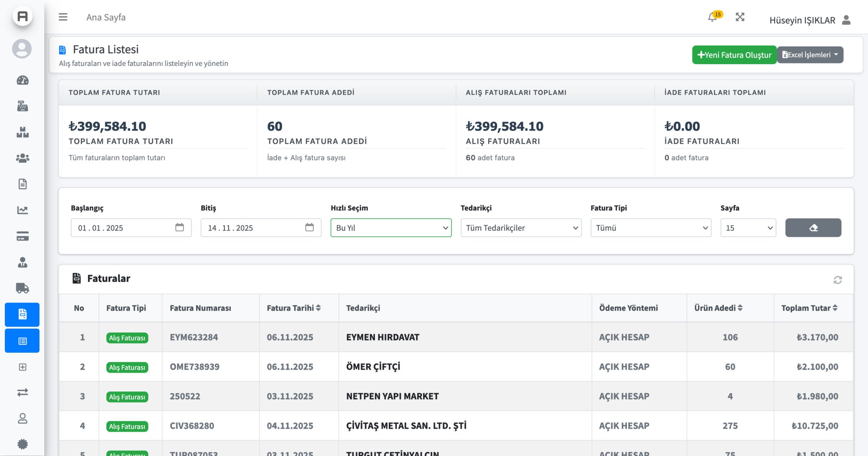The height and width of the screenshot is (456, 868).
Task: Open the delivery truck sidebar icon
Action: click(x=23, y=288)
